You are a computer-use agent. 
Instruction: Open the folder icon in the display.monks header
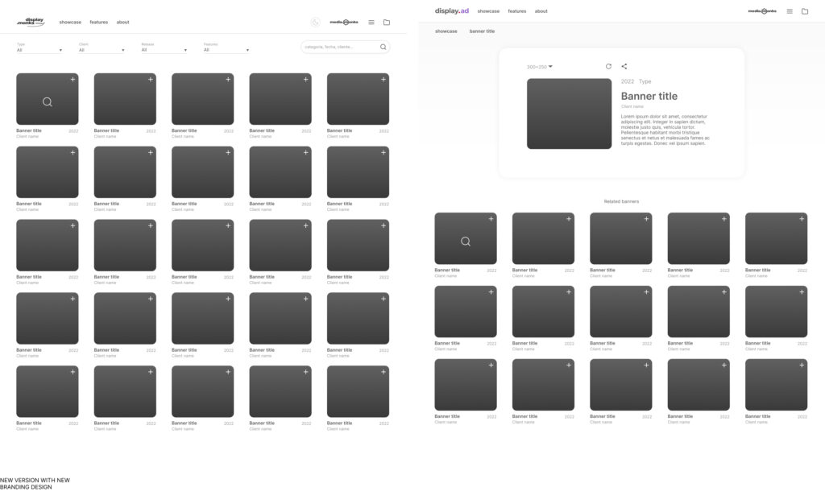point(387,23)
